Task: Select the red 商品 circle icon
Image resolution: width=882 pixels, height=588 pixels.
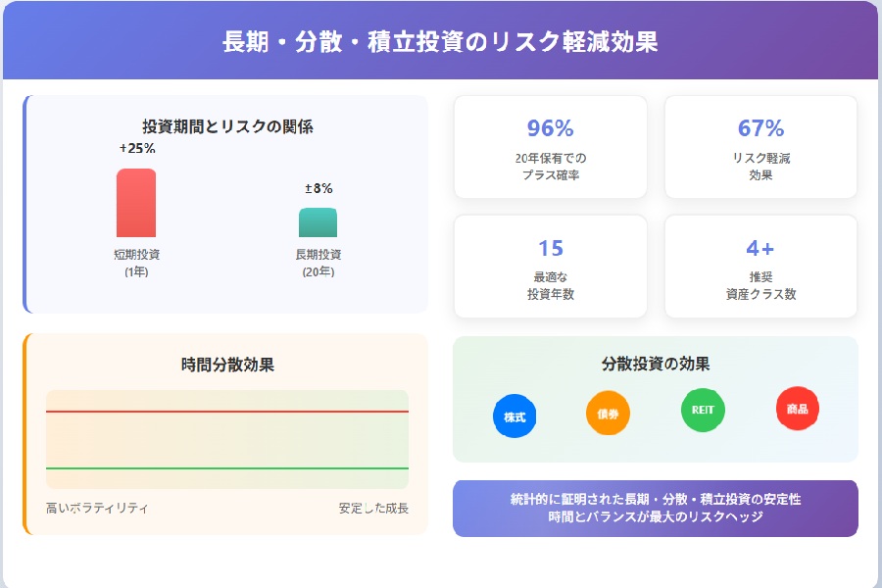Action: click(x=797, y=409)
